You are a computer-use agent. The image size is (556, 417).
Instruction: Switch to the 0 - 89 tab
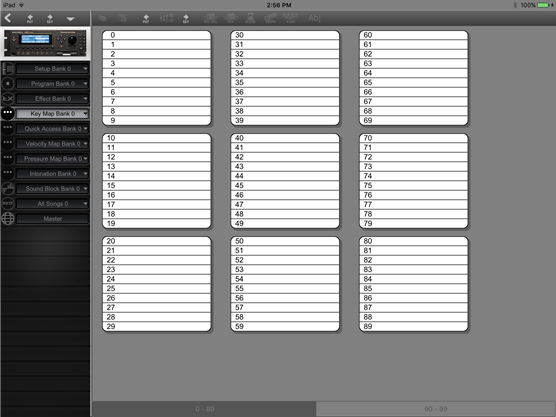(x=204, y=409)
